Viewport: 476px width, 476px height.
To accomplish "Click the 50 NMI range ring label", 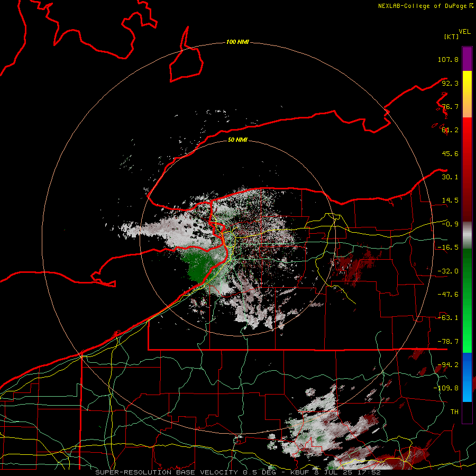I will [x=237, y=140].
